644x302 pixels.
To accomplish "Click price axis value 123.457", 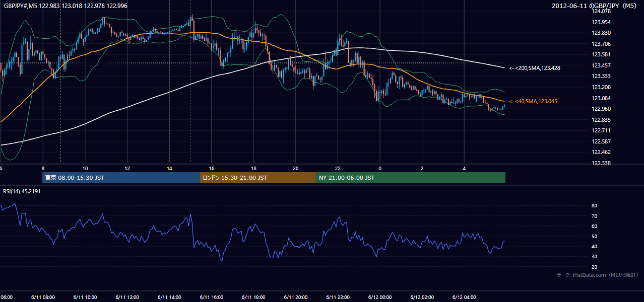I will (x=602, y=65).
